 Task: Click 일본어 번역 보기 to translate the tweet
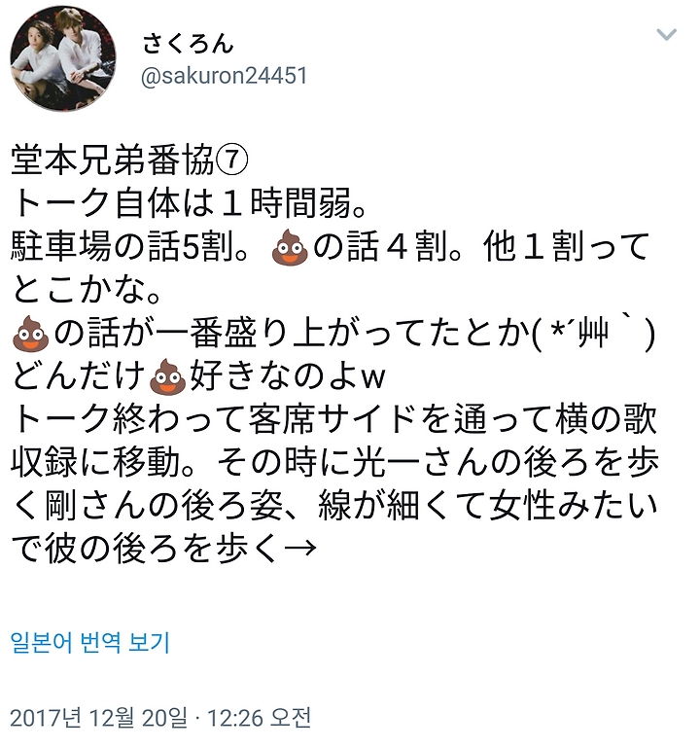(90, 643)
